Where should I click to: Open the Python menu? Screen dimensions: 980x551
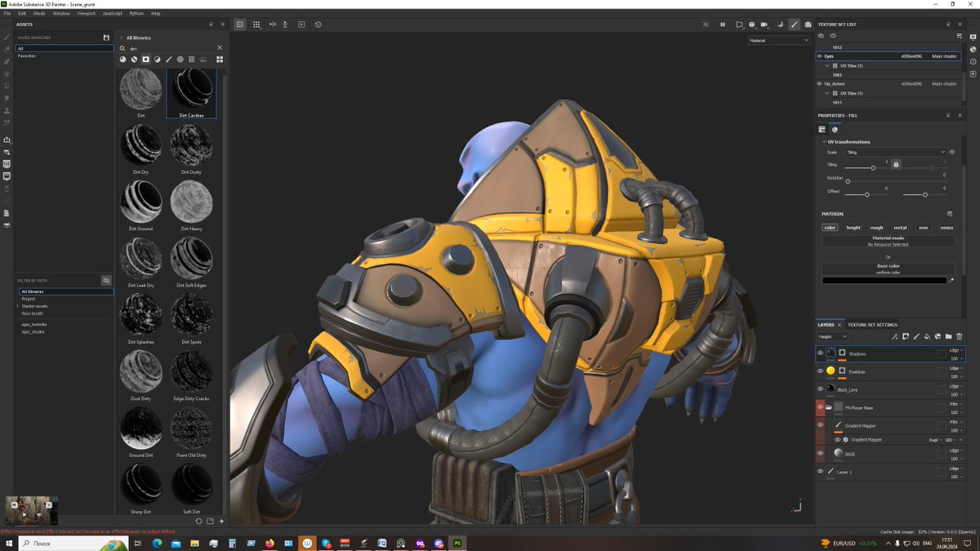point(136,13)
